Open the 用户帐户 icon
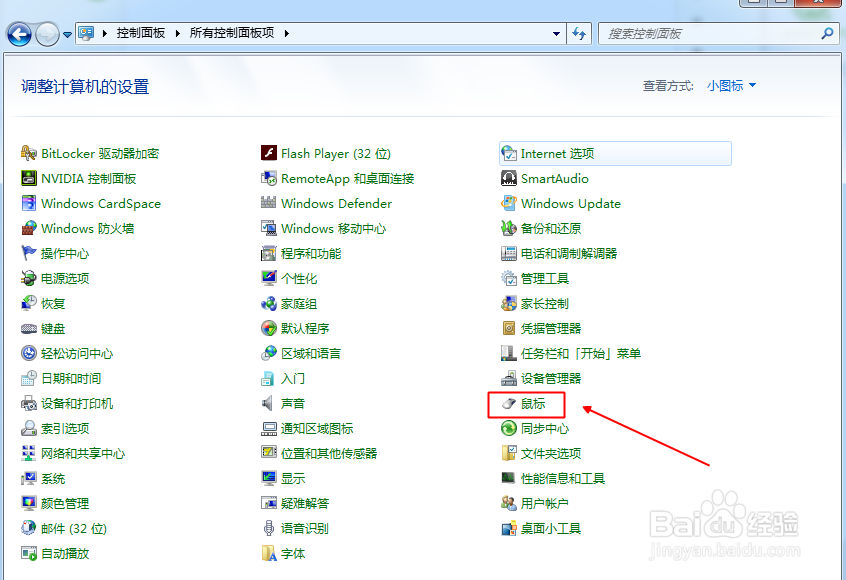The width and height of the screenshot is (846, 580). pyautogui.click(x=509, y=503)
